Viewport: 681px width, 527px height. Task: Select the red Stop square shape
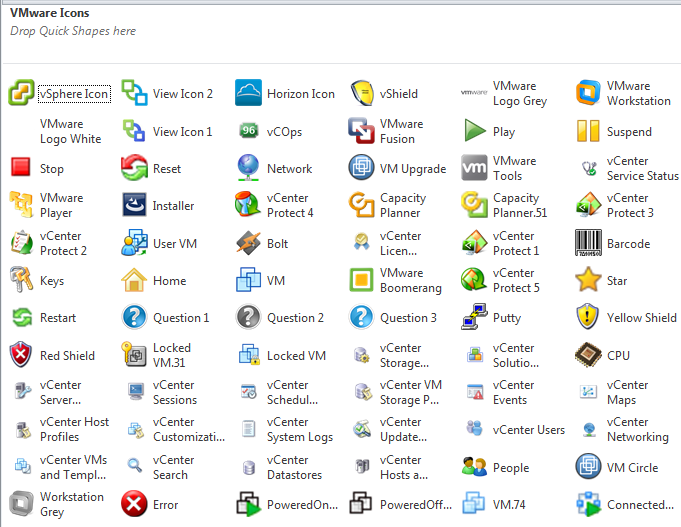pyautogui.click(x=20, y=167)
